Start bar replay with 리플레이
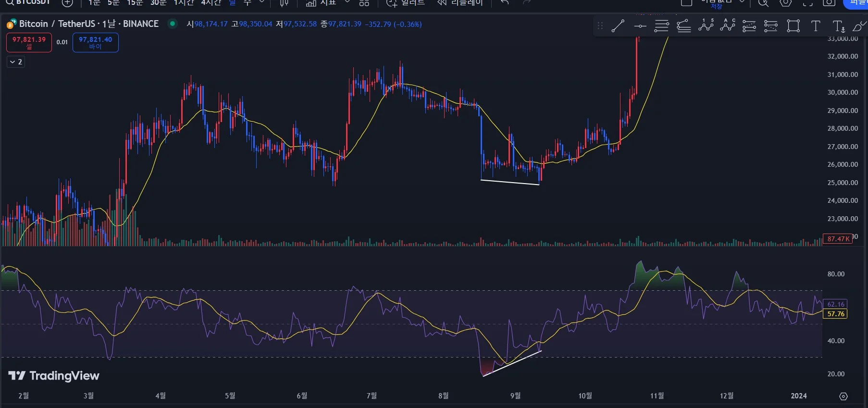Image resolution: width=868 pixels, height=408 pixels. tap(460, 3)
